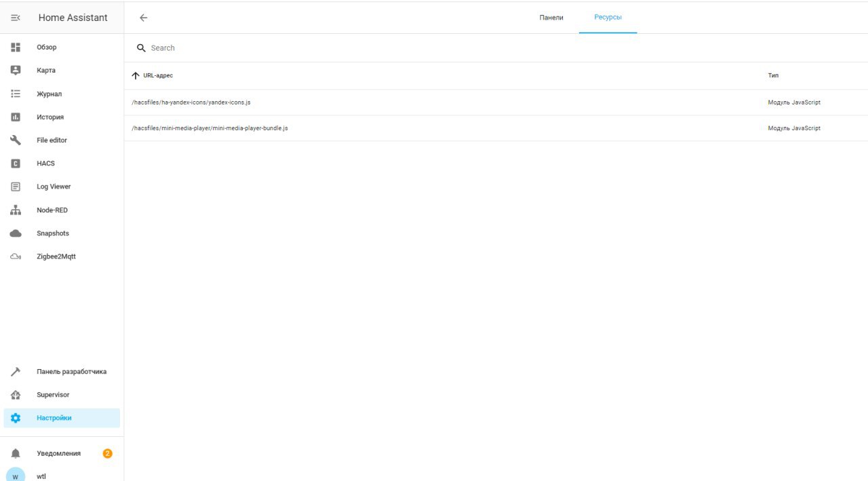
Task: Open История in the sidebar
Action: [x=62, y=117]
